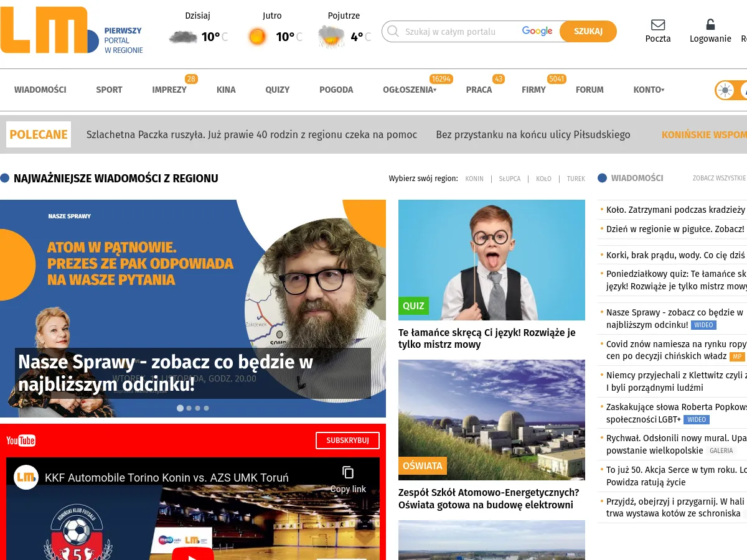Click the Logowanie padlock icon

click(x=710, y=24)
